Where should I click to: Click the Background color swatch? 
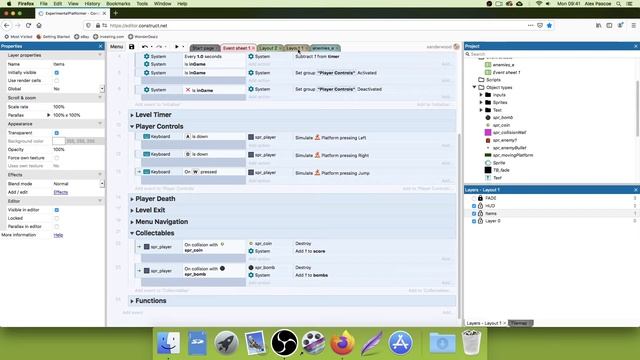click(58, 141)
